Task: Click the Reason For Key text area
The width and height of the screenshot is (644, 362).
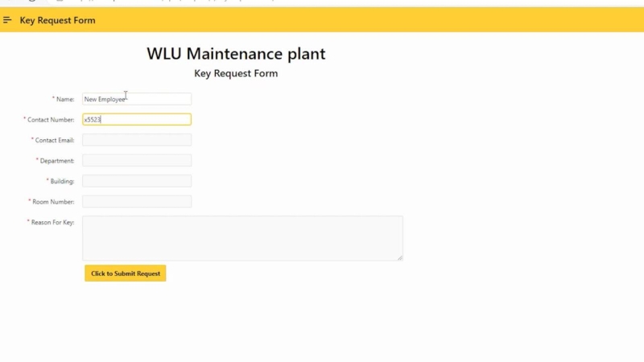Action: click(242, 237)
